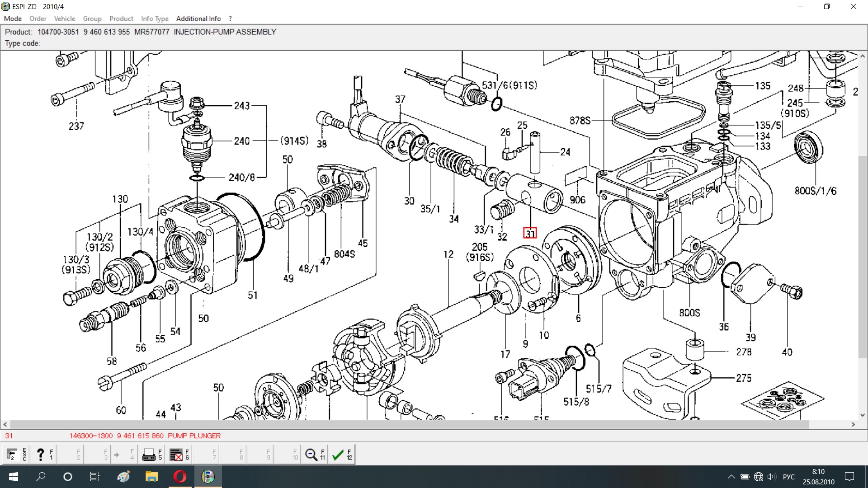The height and width of the screenshot is (488, 868).
Task: Select part label 800S/1/6 in diagram
Action: coord(815,191)
